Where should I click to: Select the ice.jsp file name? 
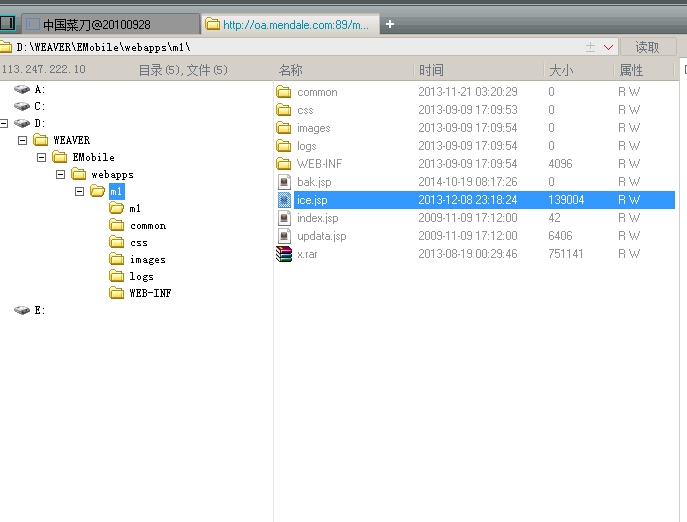312,200
